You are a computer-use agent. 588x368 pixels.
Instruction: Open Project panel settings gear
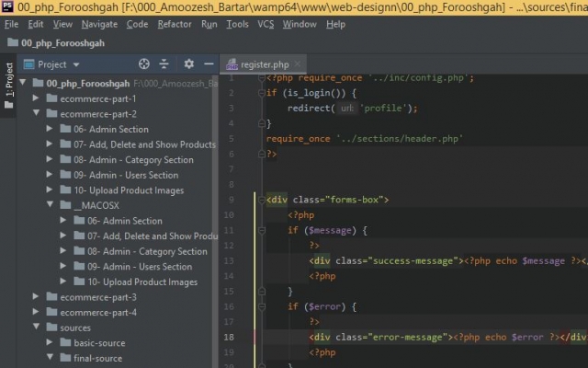[188, 63]
